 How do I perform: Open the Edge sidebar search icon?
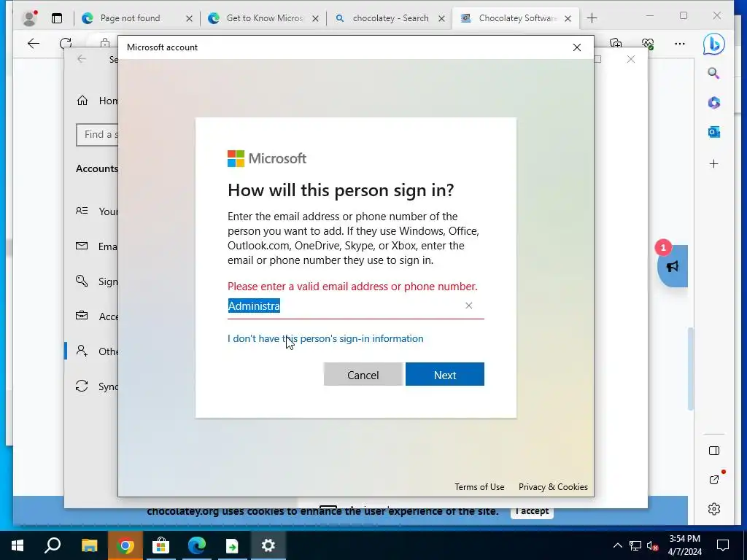coord(713,73)
